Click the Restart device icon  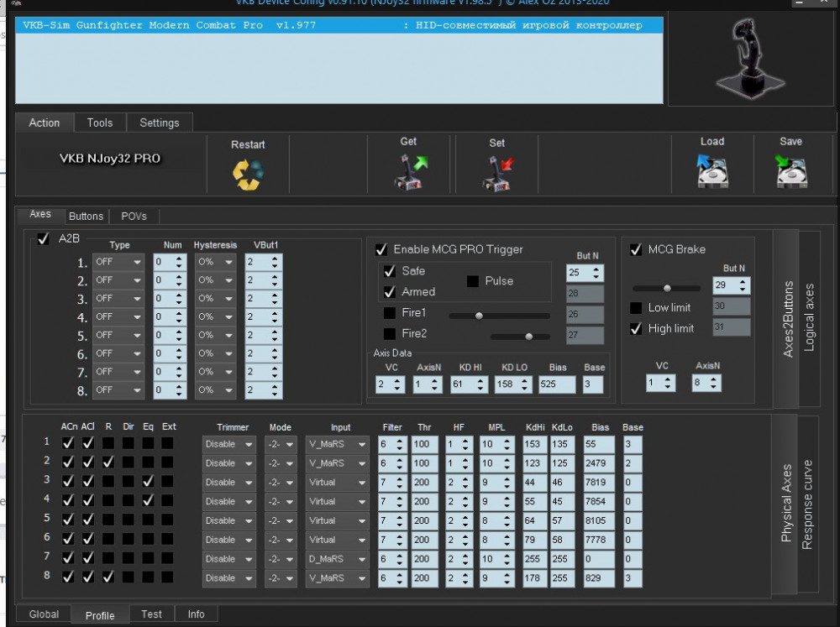coord(248,173)
